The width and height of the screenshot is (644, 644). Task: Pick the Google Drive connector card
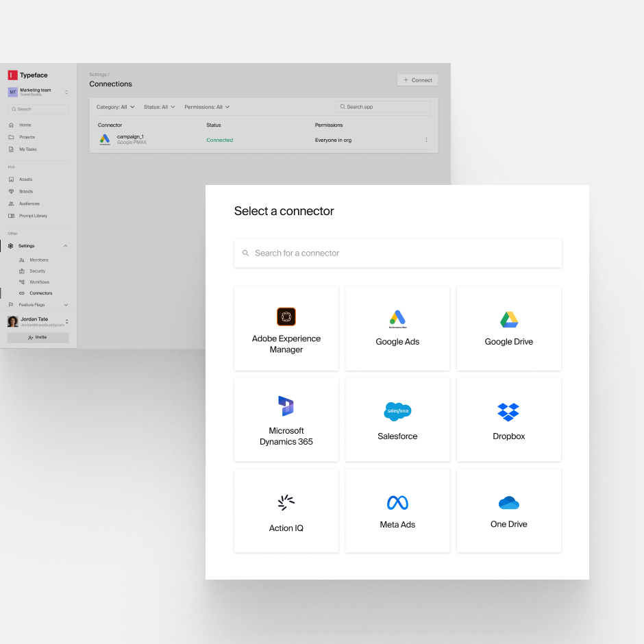click(x=508, y=329)
